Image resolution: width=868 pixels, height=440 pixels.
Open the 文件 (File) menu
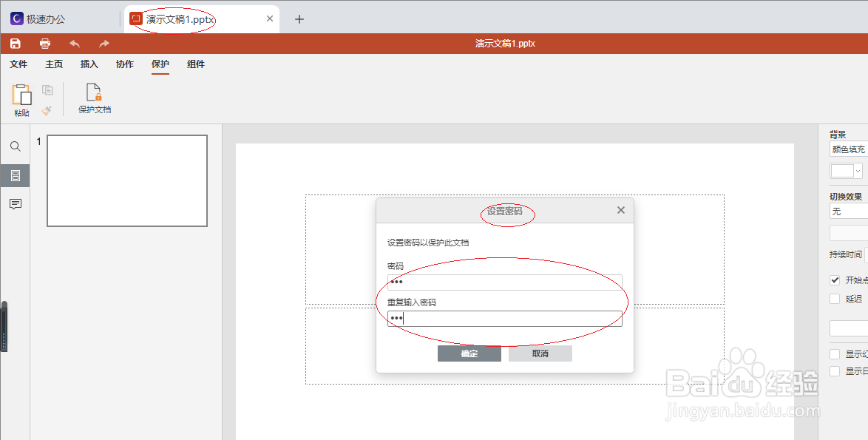point(18,64)
